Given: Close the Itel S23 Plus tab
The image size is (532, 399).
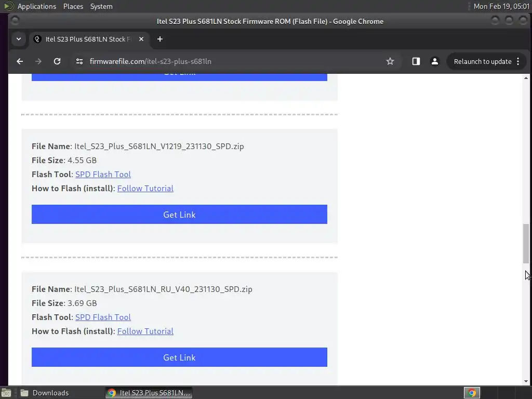Looking at the screenshot, I should (x=141, y=39).
